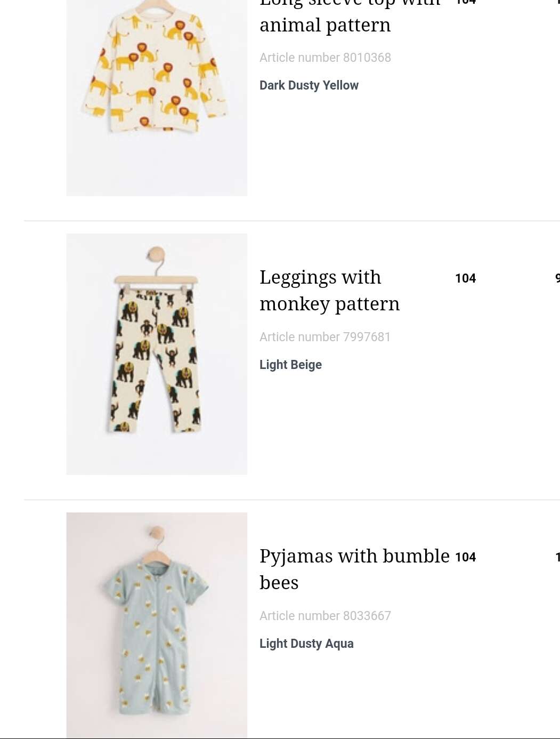
Task: Select Article number 7997681 text
Action: pos(325,337)
